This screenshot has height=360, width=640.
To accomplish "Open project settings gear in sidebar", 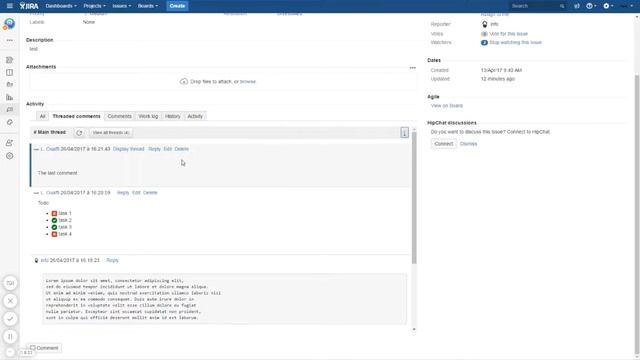I will pos(9,156).
